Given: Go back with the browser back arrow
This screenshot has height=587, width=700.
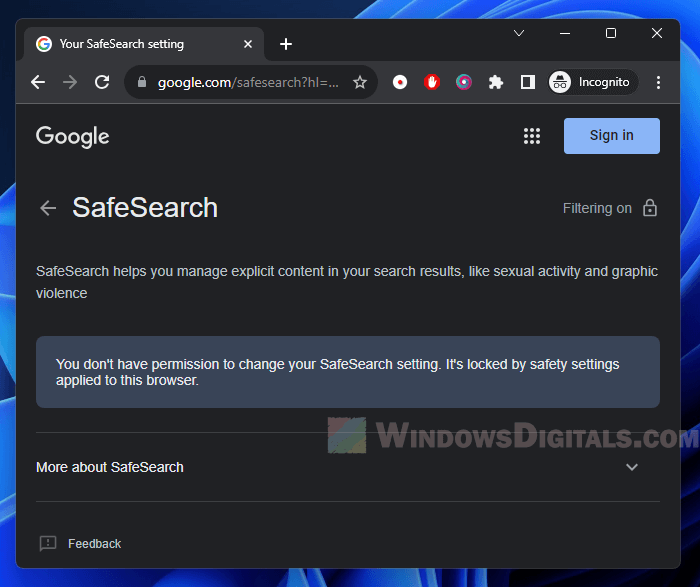Looking at the screenshot, I should (38, 82).
